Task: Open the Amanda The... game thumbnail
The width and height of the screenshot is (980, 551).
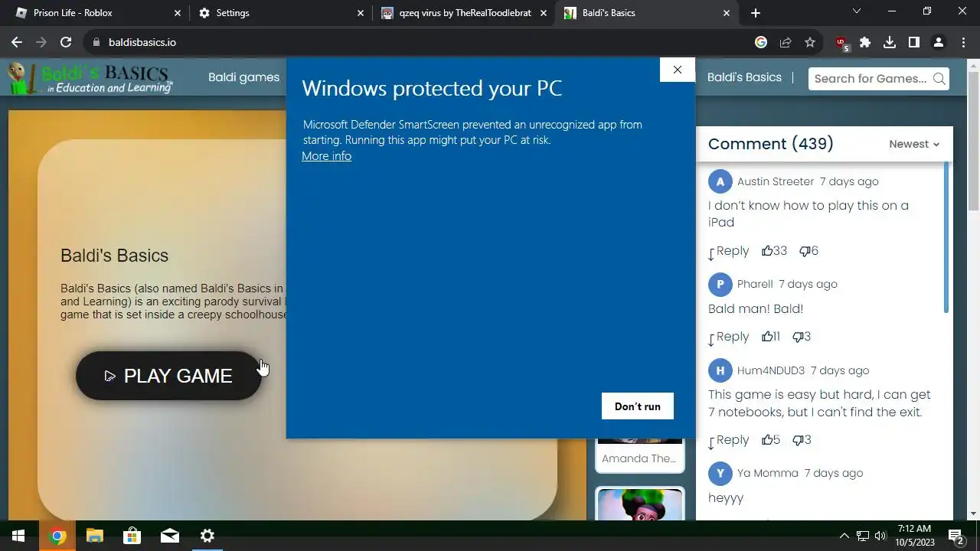Action: click(x=640, y=455)
